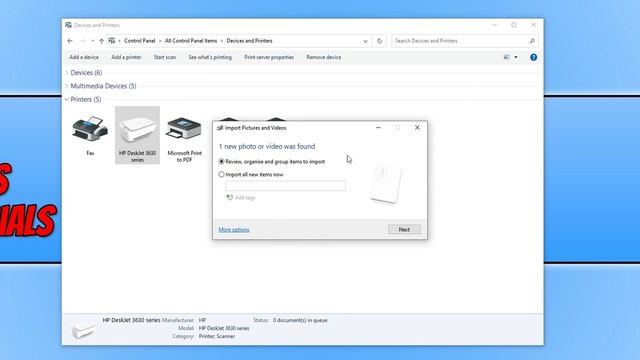Click the Devices and Printers title icon
This screenshot has height=360, width=640.
click(x=68, y=25)
